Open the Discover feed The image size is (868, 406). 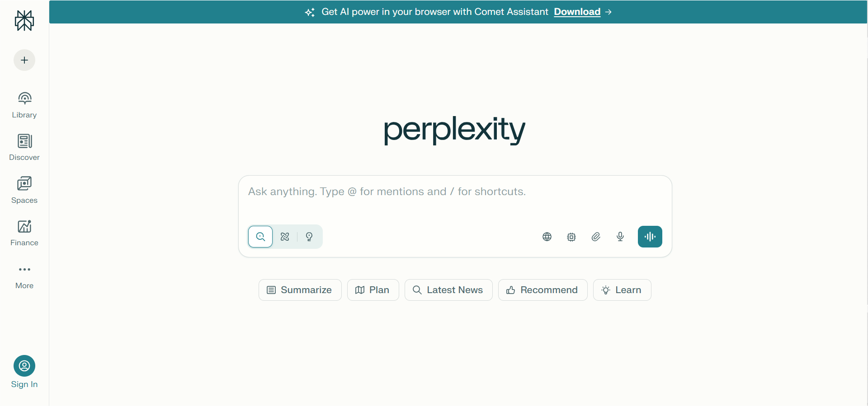(24, 147)
